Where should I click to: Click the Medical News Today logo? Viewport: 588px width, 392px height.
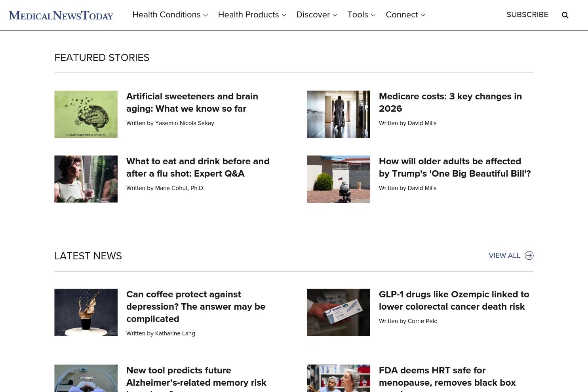coord(61,15)
